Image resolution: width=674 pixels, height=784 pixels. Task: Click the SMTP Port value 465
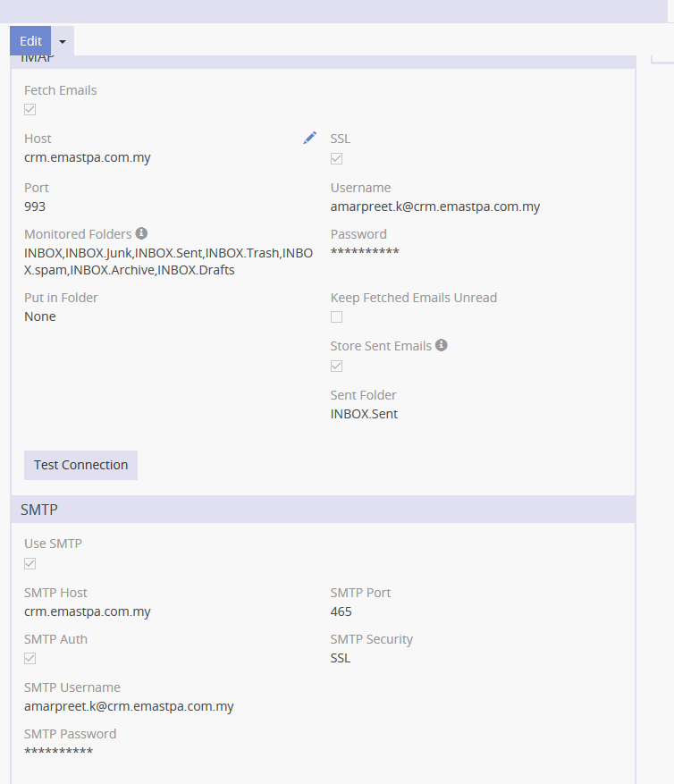(x=341, y=611)
